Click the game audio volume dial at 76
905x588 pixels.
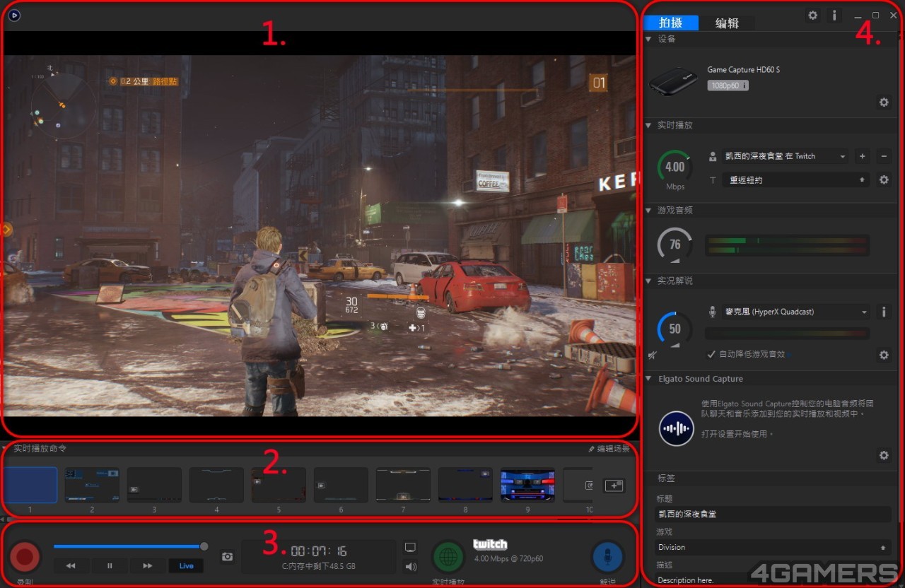point(674,244)
